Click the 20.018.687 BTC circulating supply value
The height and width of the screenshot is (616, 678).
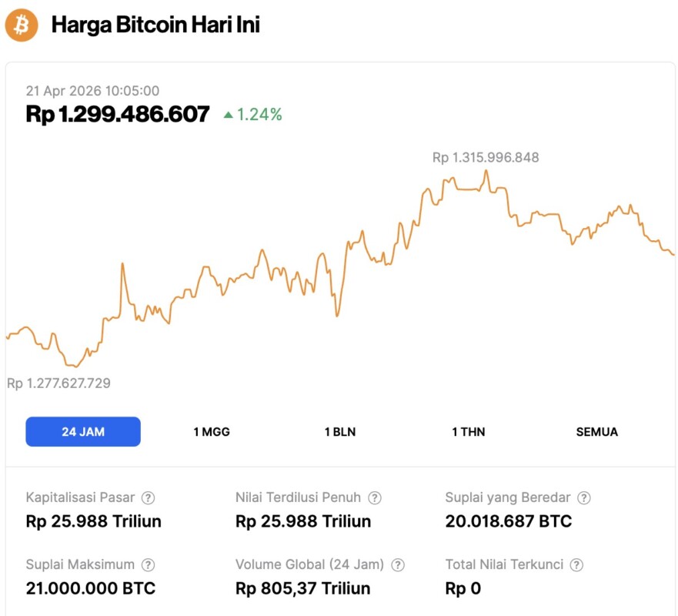509,521
